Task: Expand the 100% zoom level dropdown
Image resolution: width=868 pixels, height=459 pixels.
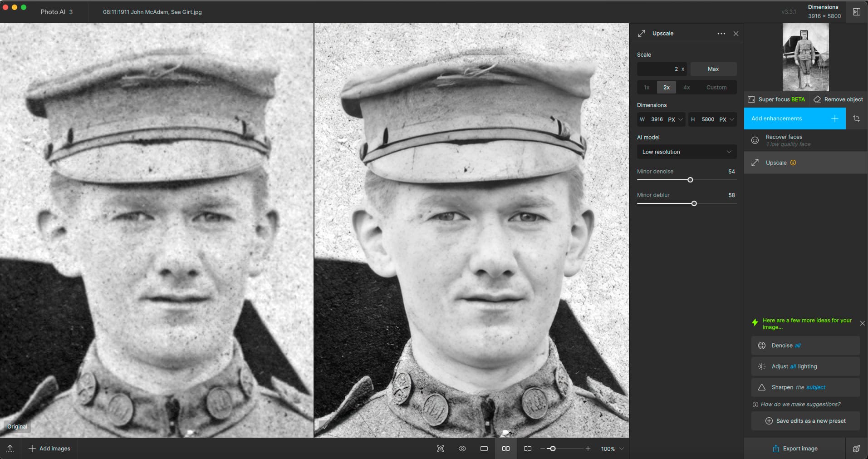Action: pos(621,449)
